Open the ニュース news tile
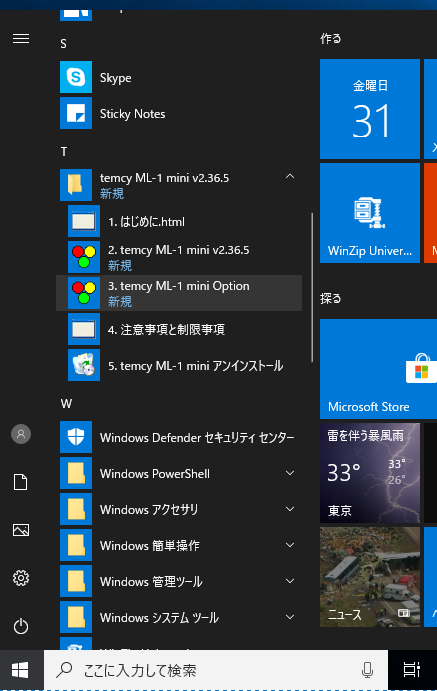 click(x=370, y=577)
